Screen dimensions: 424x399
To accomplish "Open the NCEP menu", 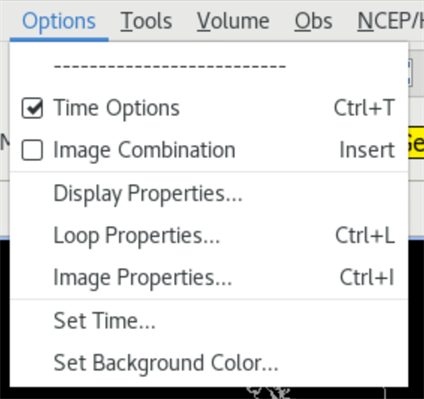I will [390, 21].
